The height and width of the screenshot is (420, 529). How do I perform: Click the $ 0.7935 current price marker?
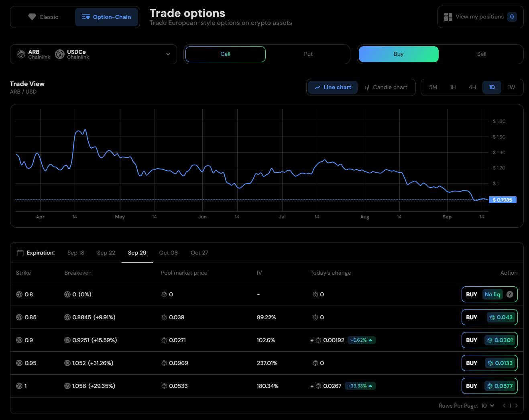click(x=503, y=200)
